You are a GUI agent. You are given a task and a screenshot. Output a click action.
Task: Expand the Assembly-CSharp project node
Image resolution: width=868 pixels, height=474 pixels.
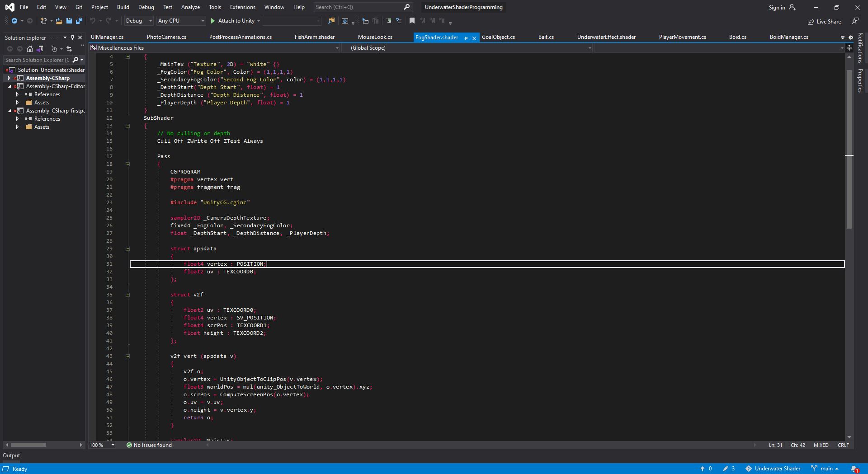click(x=9, y=78)
